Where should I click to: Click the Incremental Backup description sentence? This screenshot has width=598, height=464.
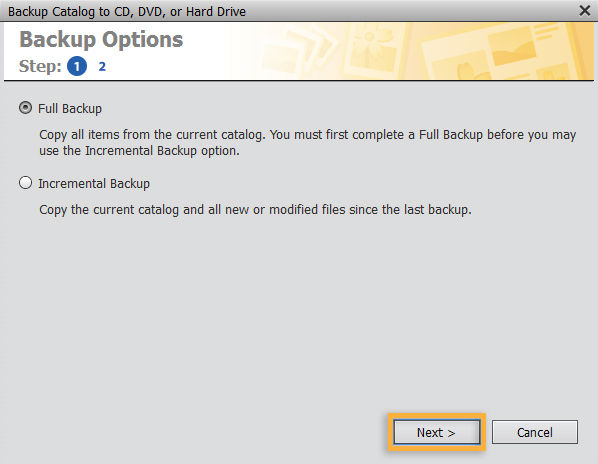tap(255, 210)
